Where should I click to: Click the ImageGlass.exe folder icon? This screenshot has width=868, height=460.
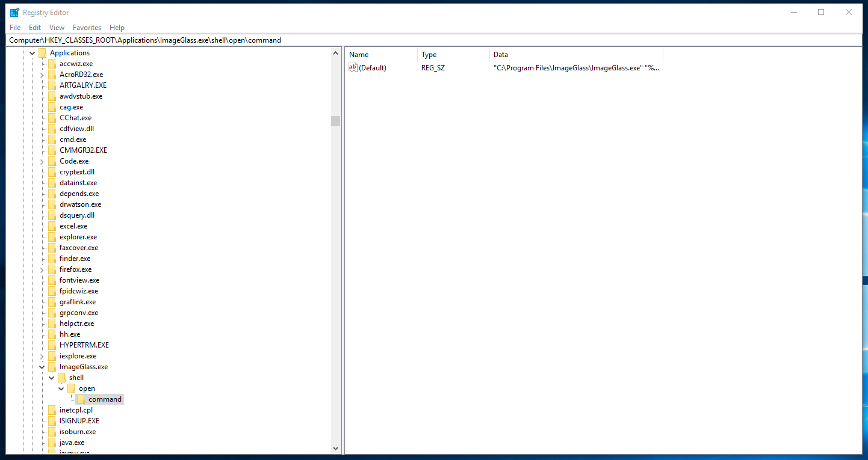coord(52,366)
